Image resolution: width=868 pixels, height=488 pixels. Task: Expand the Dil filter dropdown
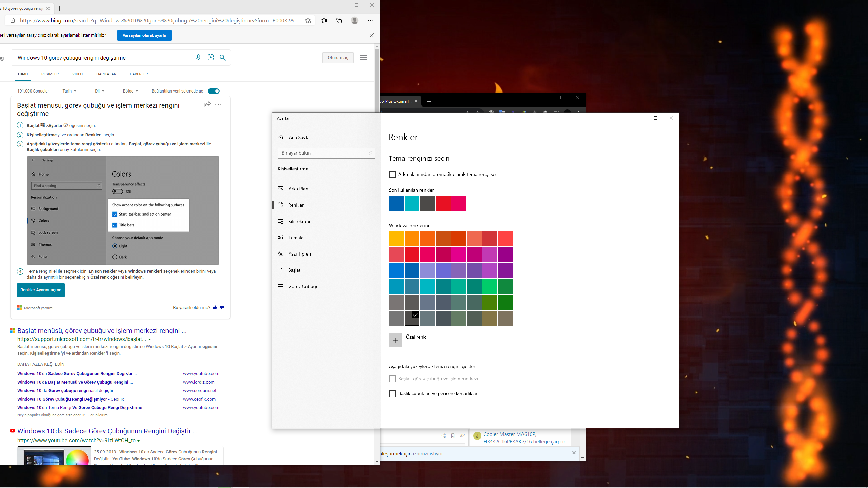coord(100,91)
